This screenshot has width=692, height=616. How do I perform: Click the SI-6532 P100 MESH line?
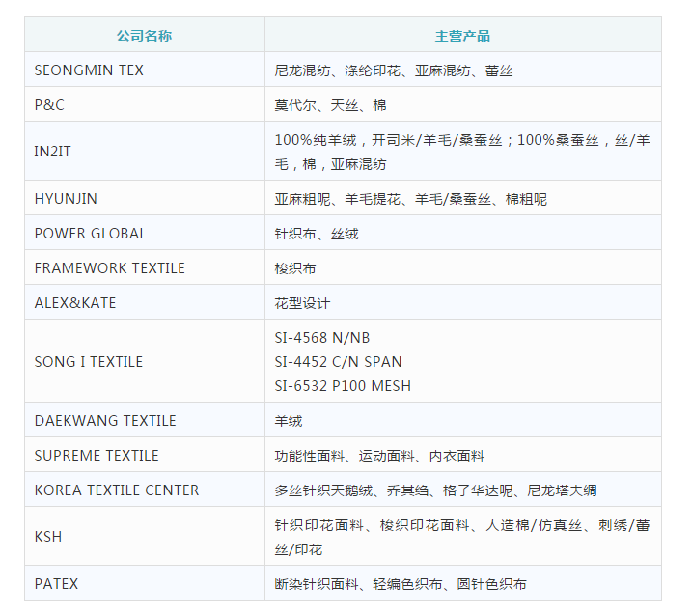tap(343, 386)
